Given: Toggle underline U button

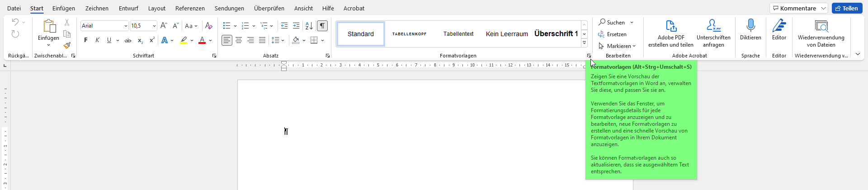Looking at the screenshot, I should tap(109, 40).
